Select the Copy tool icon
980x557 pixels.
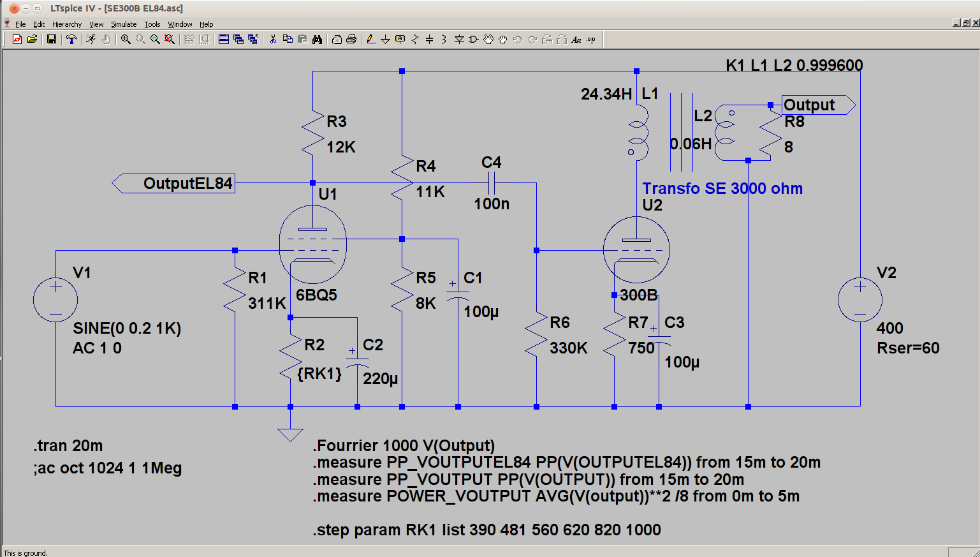pyautogui.click(x=288, y=40)
